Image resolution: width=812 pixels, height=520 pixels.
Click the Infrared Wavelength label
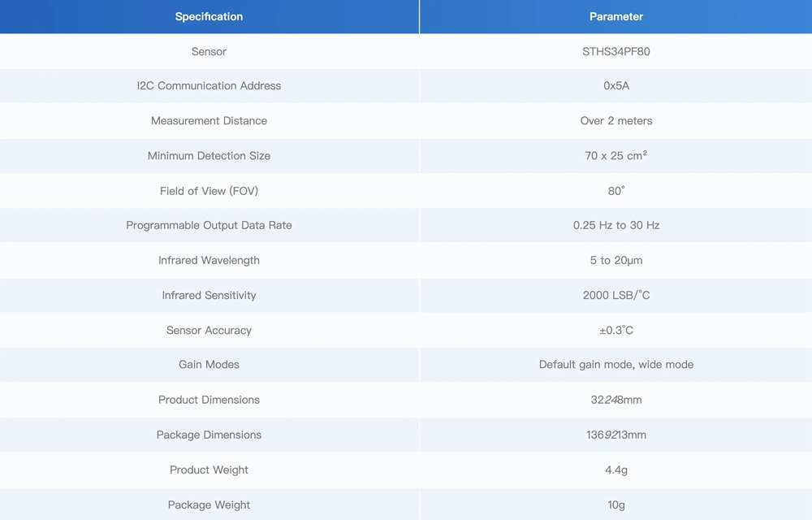209,261
